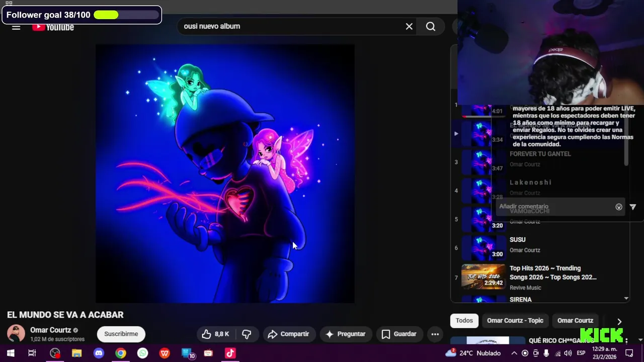Share the video via Compartir
Viewport: 644px width, 362px height.
point(288,334)
